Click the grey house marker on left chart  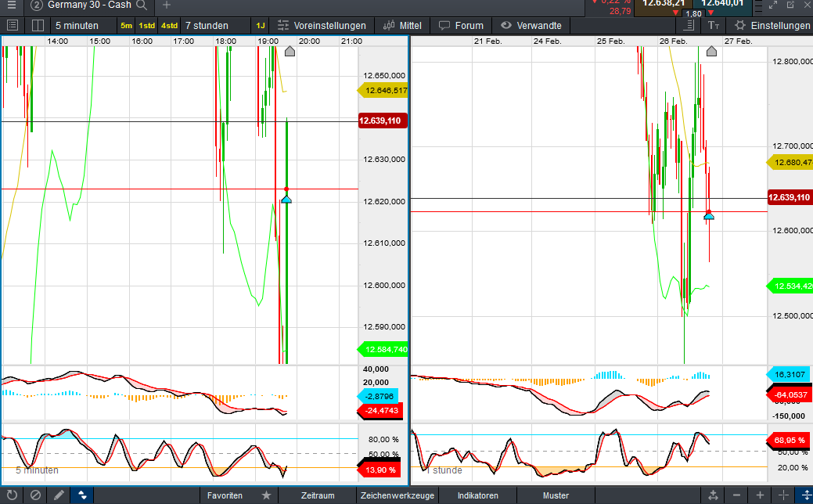(290, 51)
